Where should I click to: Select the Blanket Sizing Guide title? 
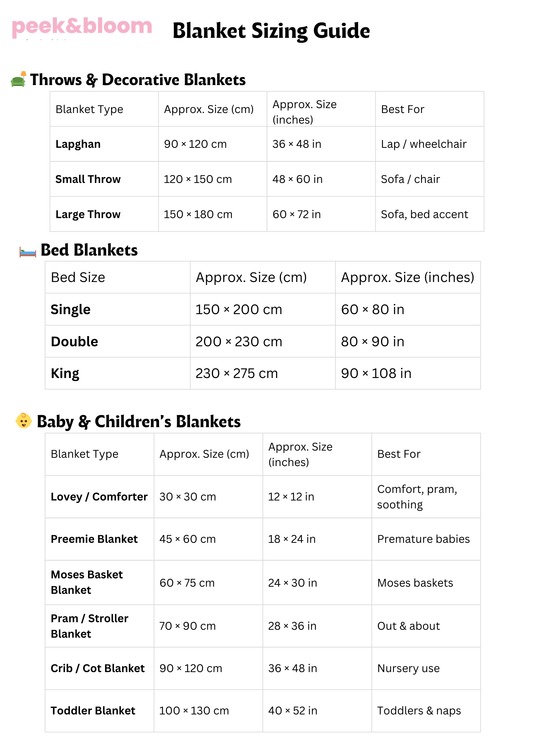pyautogui.click(x=271, y=31)
